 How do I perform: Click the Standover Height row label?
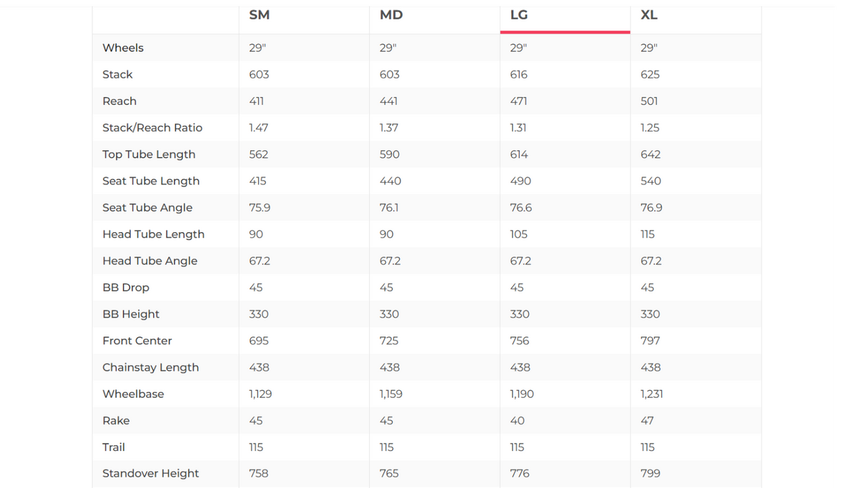click(x=150, y=474)
